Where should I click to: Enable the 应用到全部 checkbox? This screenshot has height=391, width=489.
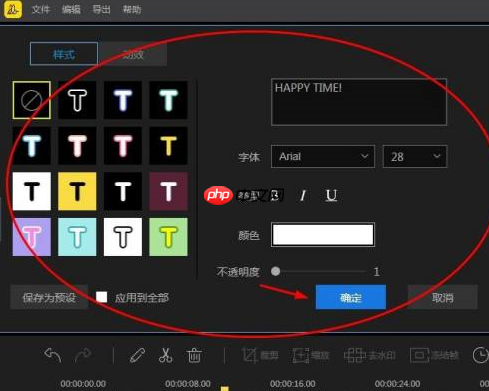point(102,297)
